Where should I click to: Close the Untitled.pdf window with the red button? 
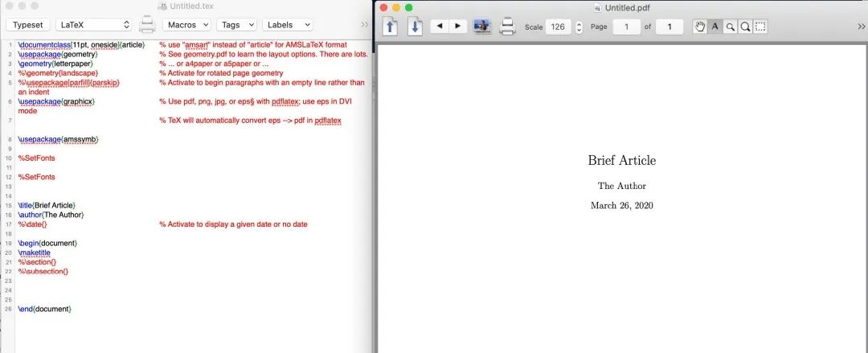tap(383, 8)
